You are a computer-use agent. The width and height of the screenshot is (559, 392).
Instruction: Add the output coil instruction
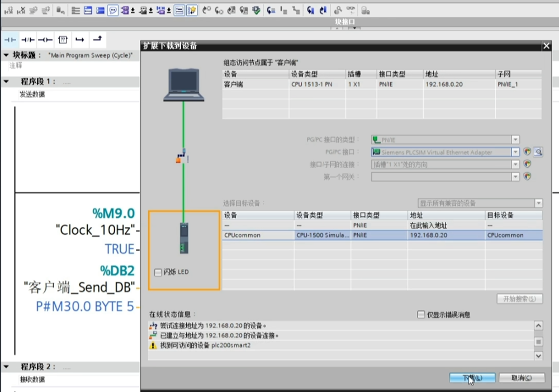pos(45,40)
